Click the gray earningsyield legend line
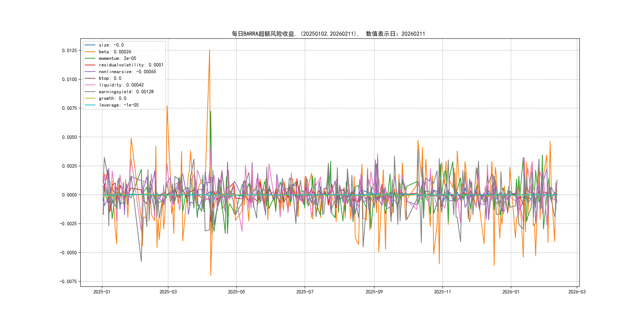The height and width of the screenshot is (322, 644). point(90,92)
